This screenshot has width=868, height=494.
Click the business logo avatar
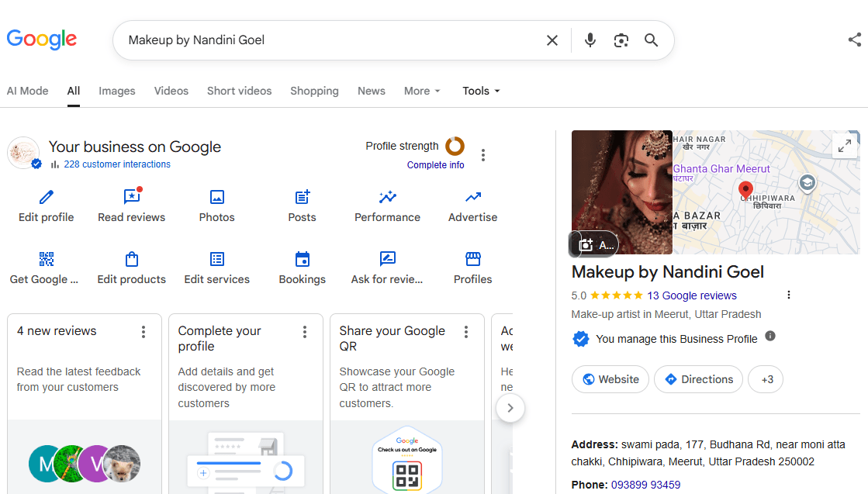pos(23,153)
